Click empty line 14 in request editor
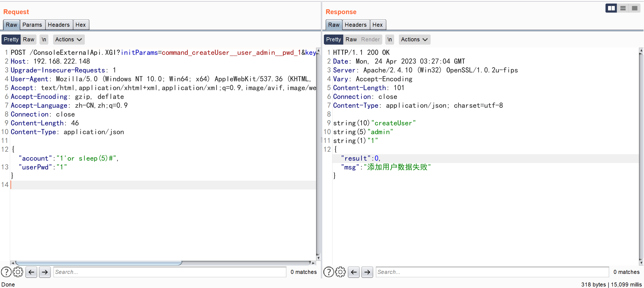The width and height of the screenshot is (644, 288). pyautogui.click(x=163, y=185)
